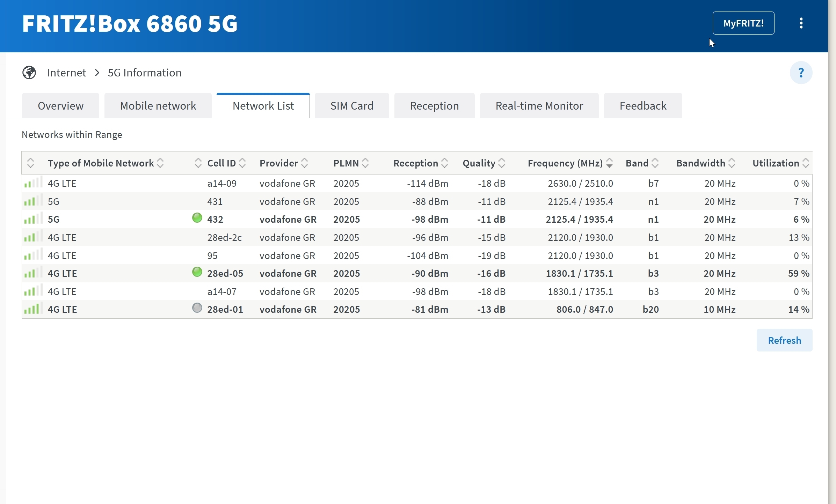
Task: Click the signal bars icon in the a14-09 row
Action: point(33,182)
